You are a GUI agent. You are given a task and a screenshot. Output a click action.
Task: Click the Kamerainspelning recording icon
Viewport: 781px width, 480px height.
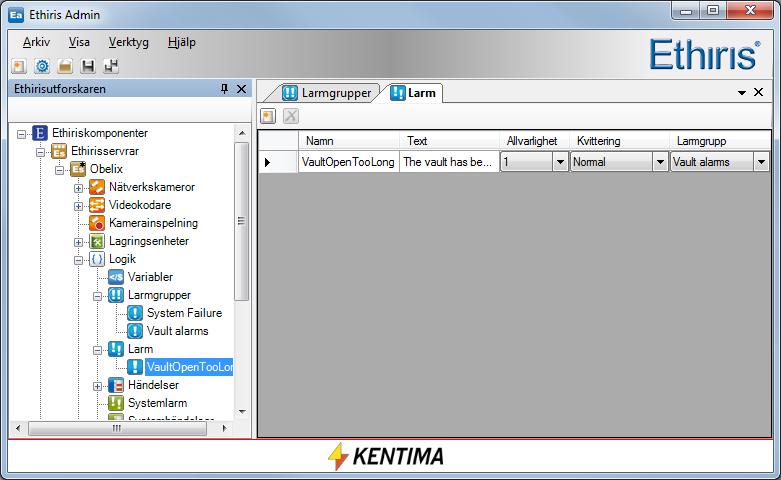[x=97, y=223]
